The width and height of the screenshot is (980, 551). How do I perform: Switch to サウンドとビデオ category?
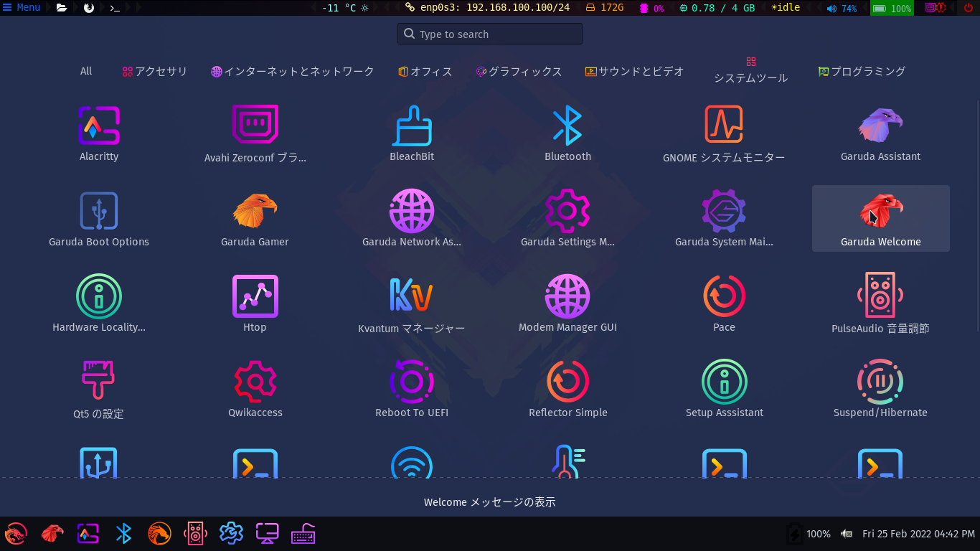coord(635,71)
